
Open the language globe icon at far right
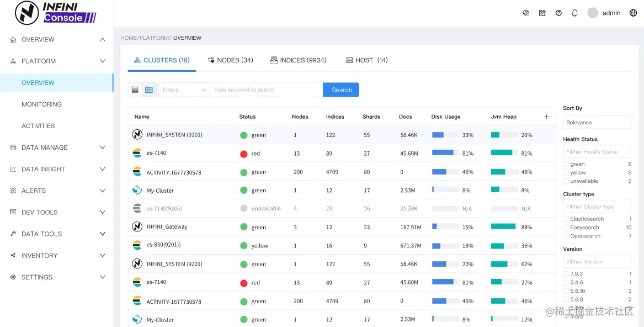click(634, 13)
